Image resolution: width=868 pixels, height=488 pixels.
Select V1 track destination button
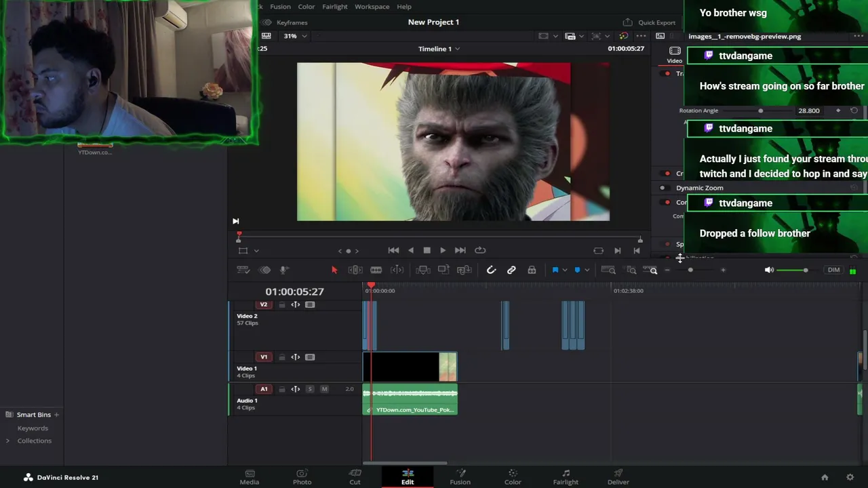pos(264,357)
